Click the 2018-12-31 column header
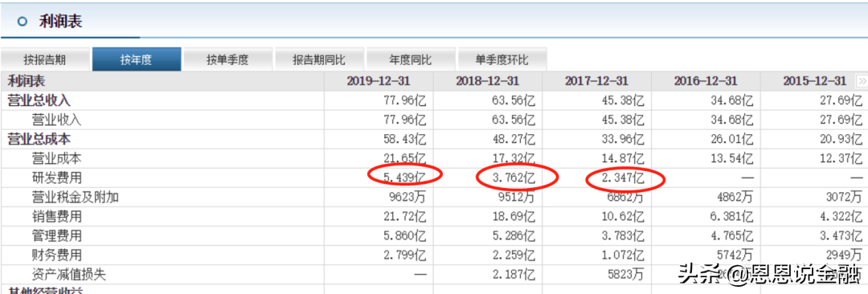The image size is (868, 294). click(x=488, y=81)
